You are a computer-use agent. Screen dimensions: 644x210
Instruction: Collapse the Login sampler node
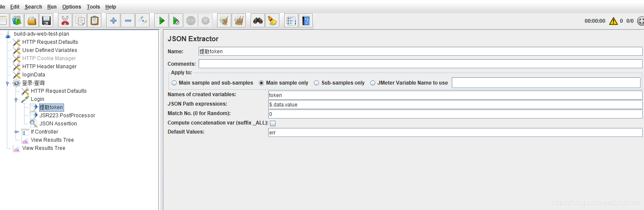(16, 99)
